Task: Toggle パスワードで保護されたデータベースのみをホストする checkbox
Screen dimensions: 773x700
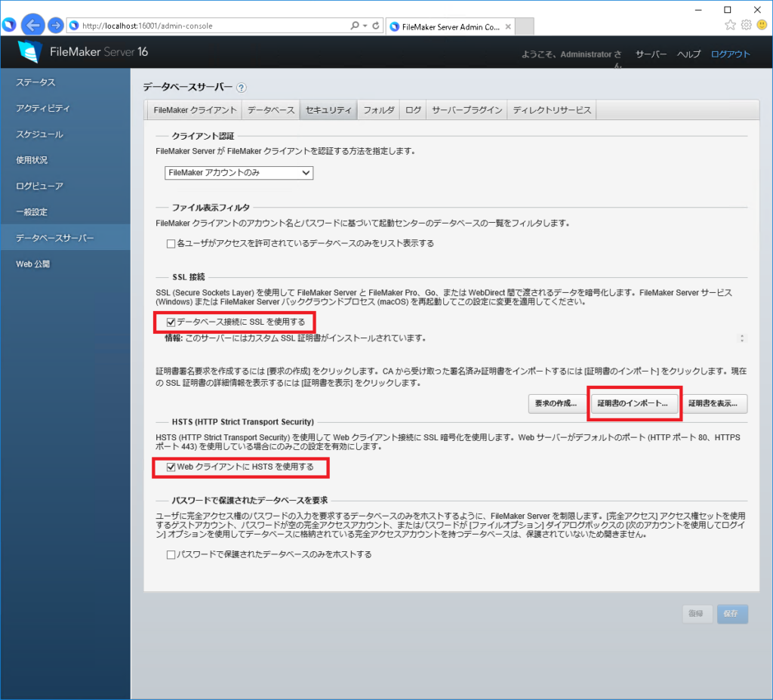Action: click(171, 554)
